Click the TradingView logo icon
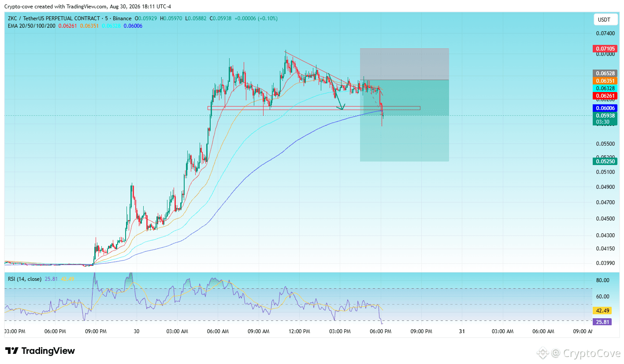 pos(12,351)
